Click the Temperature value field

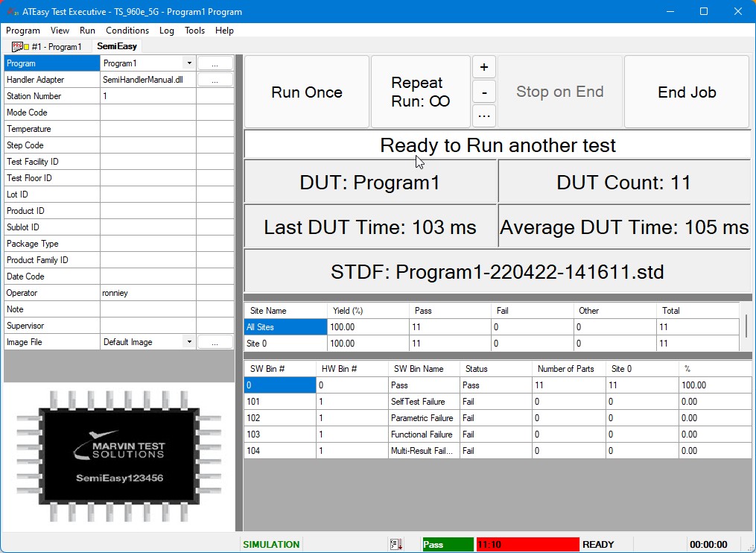(148, 129)
